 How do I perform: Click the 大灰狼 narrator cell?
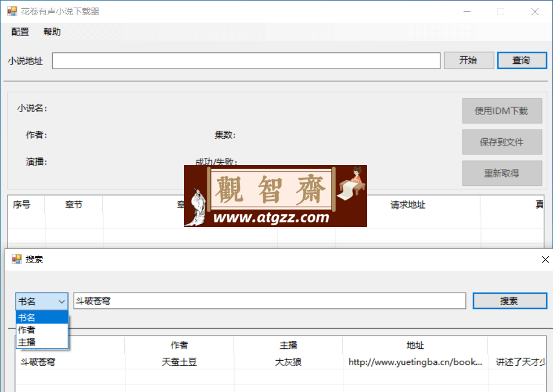click(x=288, y=362)
